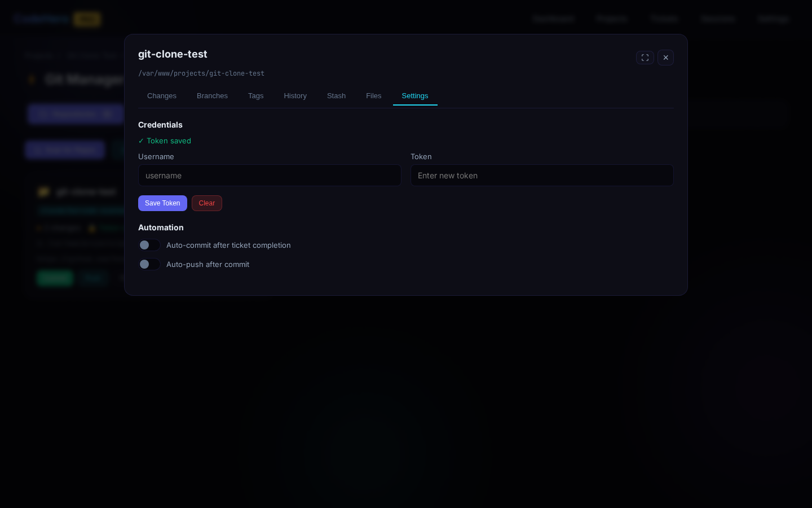Screen dimensions: 812x508
Task: Click the app logo top left
Action: (x=41, y=19)
